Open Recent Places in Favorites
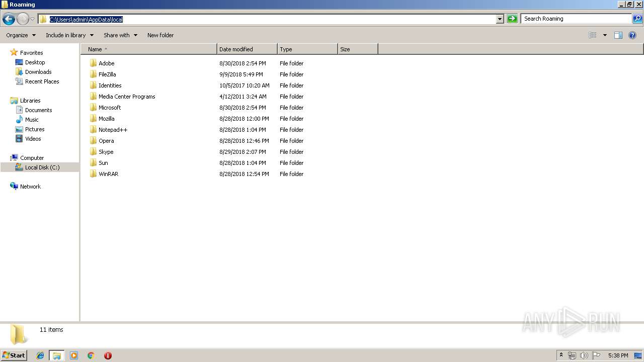 42,81
